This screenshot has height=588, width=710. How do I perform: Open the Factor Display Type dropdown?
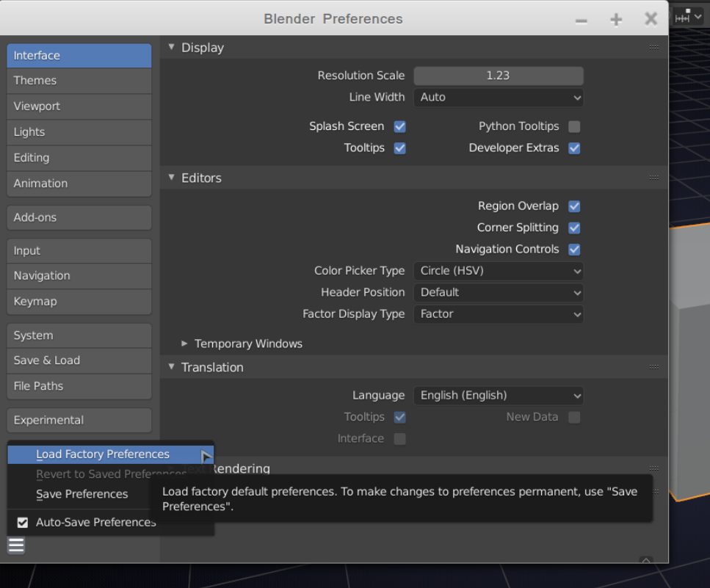[498, 314]
